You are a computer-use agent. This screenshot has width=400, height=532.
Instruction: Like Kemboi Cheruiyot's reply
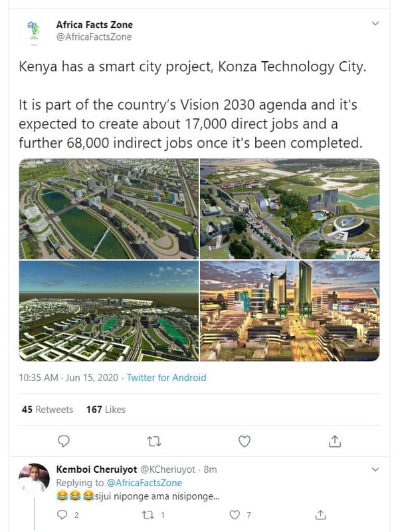coord(234,512)
